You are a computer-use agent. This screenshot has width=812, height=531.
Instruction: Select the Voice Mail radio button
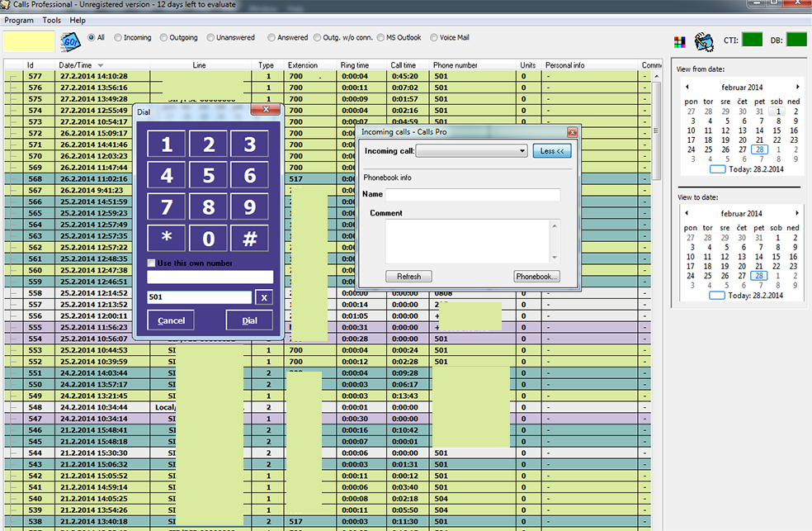[x=434, y=37]
